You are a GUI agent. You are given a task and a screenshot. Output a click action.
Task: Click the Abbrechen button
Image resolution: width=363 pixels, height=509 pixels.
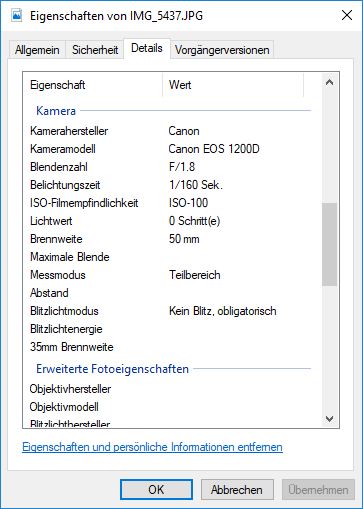tap(237, 490)
